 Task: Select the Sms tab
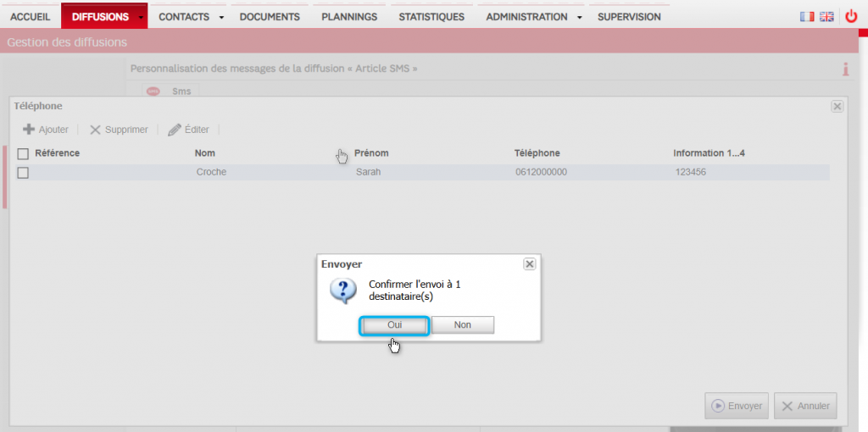(x=171, y=91)
